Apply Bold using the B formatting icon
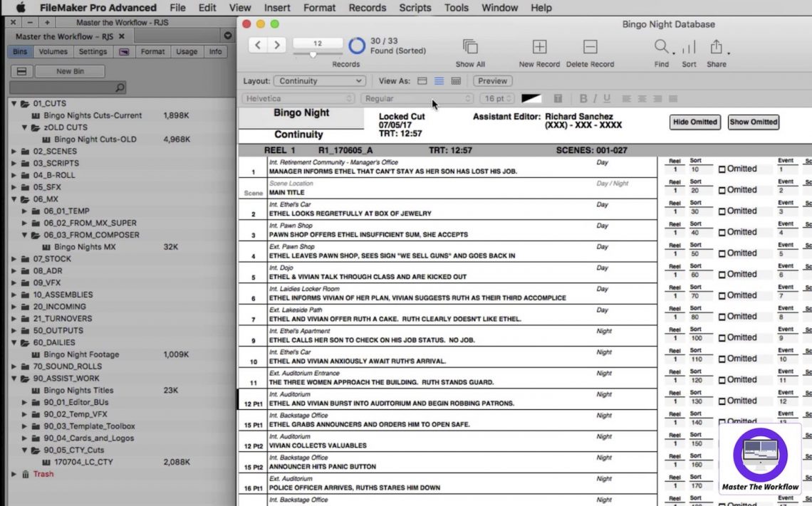The height and width of the screenshot is (506, 812). pyautogui.click(x=583, y=98)
